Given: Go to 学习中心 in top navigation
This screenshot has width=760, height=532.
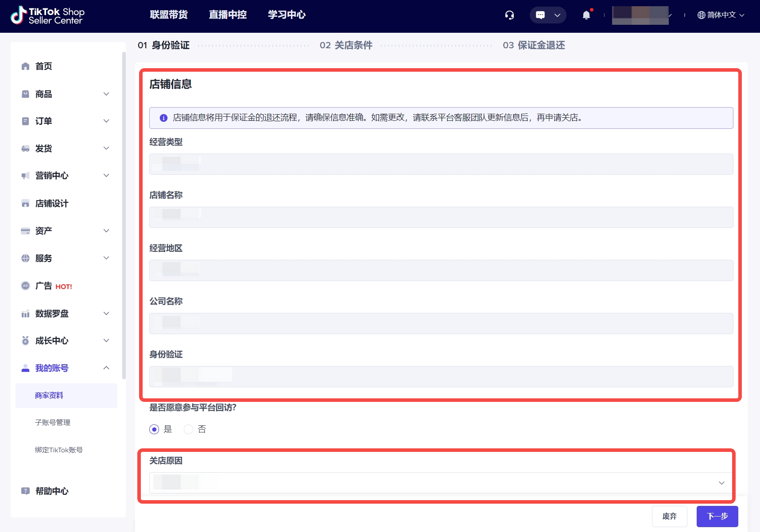Looking at the screenshot, I should (x=287, y=15).
